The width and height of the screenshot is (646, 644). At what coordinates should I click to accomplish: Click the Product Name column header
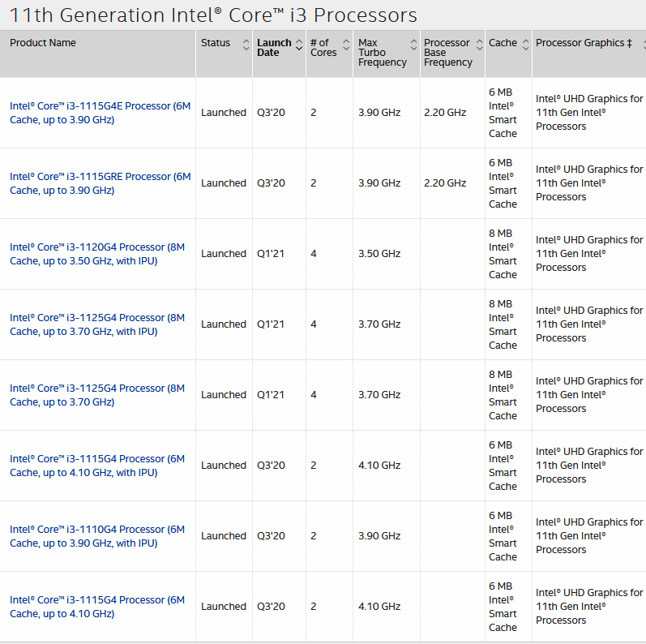click(43, 43)
